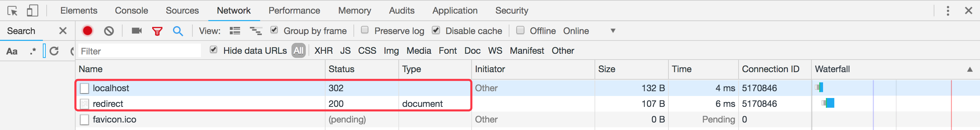
Task: Toggle regular expression search button
Action: pyautogui.click(x=33, y=51)
